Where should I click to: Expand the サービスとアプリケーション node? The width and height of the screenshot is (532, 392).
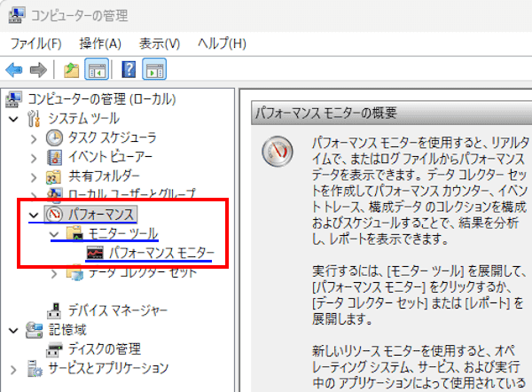(12, 367)
